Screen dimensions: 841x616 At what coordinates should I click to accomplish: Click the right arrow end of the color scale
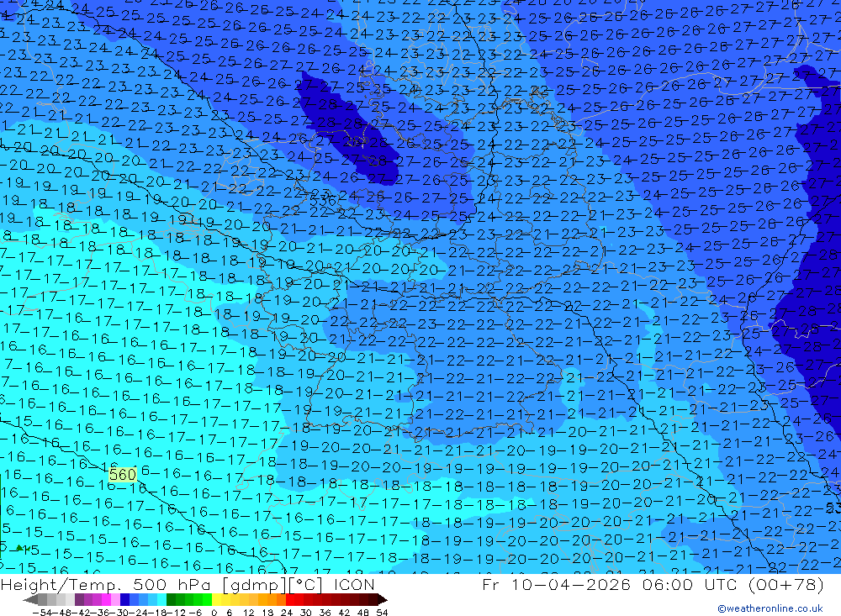point(383,599)
